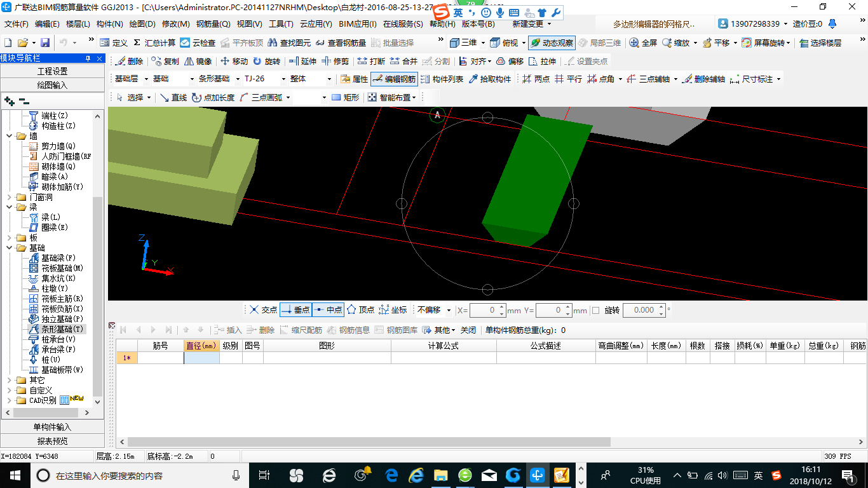Open the 构件列表 component list
The height and width of the screenshot is (488, 868).
tap(442, 79)
